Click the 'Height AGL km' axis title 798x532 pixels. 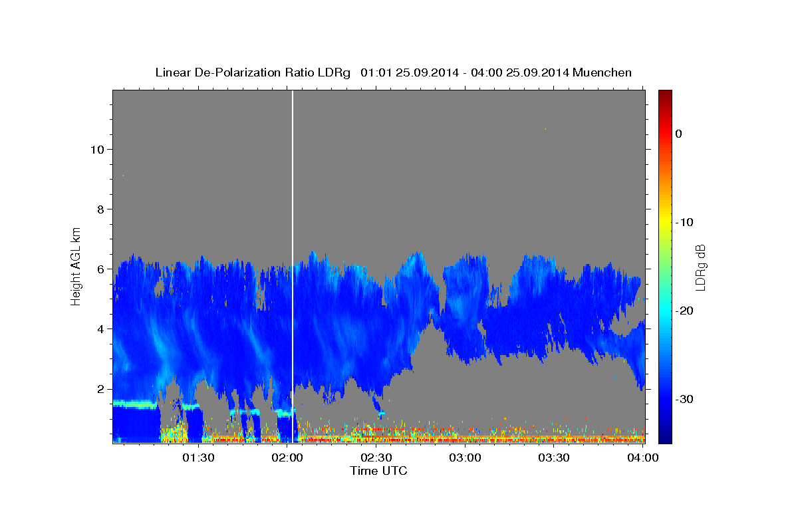point(76,265)
